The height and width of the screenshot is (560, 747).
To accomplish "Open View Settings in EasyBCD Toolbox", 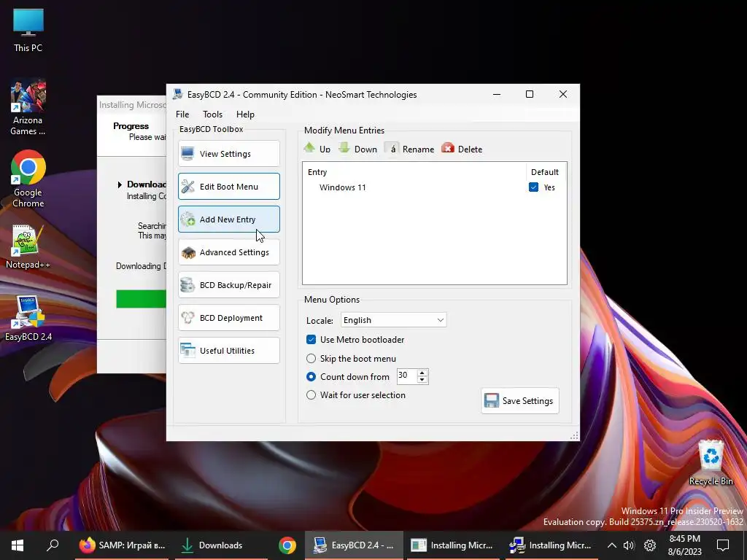I will click(228, 153).
